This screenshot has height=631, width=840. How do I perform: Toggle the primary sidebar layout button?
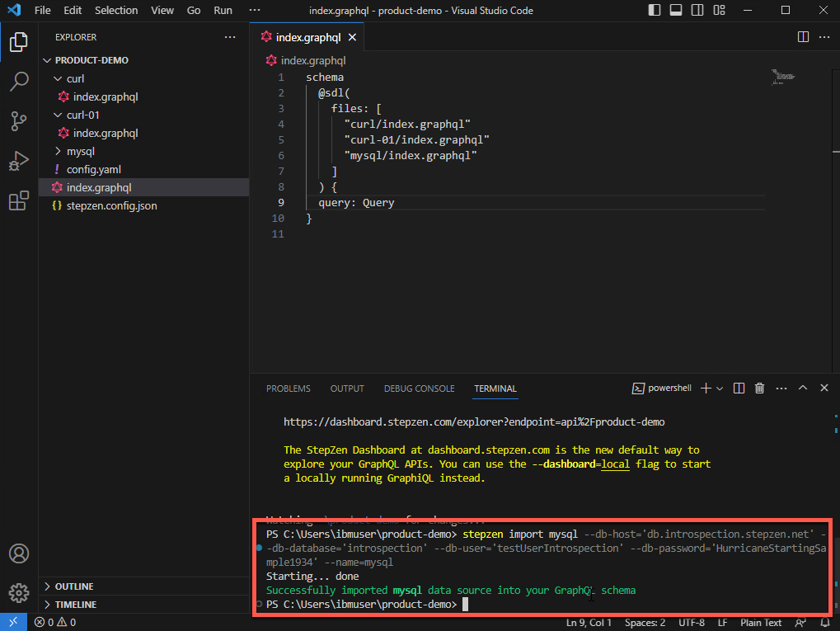tap(655, 11)
